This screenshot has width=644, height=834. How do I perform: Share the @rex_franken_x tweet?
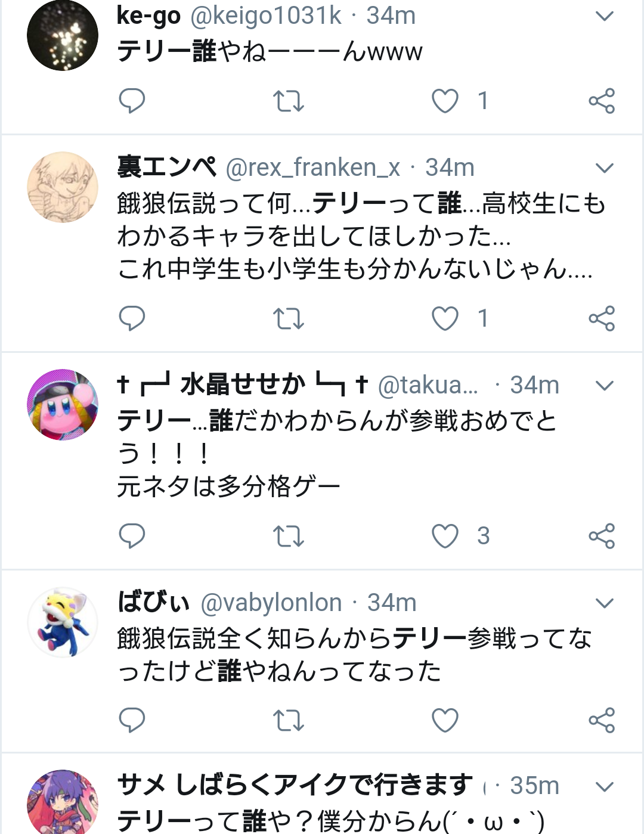coord(602,318)
